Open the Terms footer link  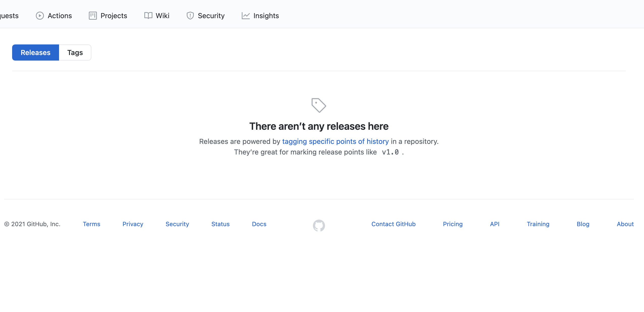point(91,224)
